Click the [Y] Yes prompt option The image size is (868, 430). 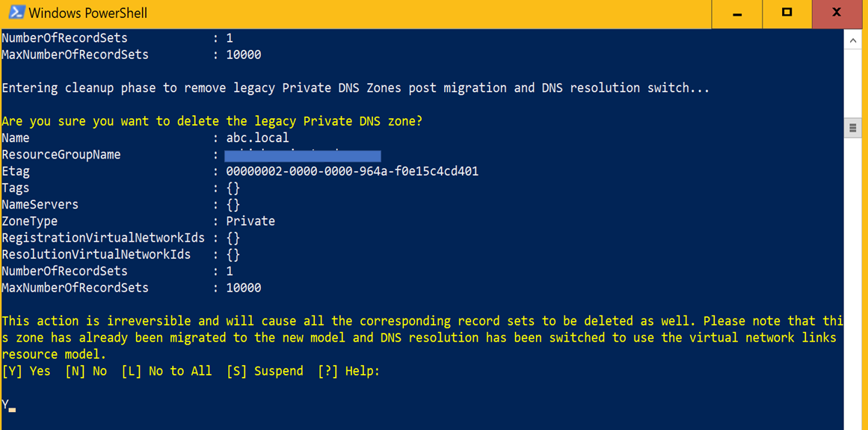(x=26, y=372)
